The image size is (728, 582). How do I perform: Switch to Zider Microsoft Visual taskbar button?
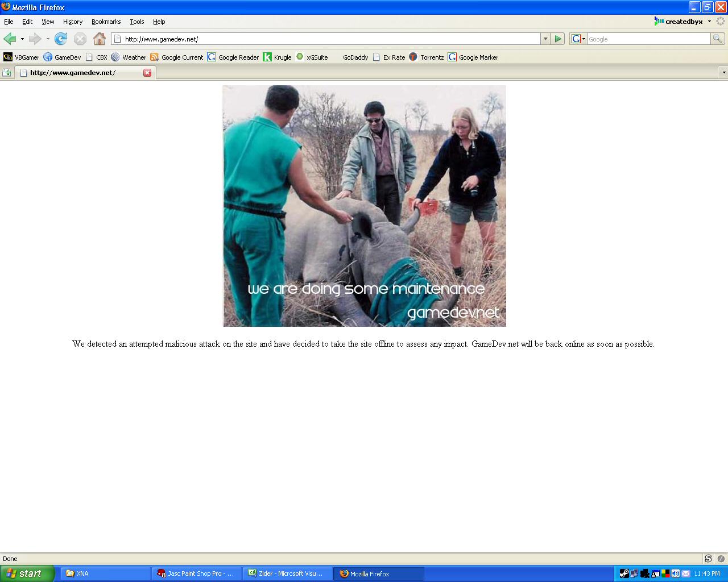coord(287,573)
